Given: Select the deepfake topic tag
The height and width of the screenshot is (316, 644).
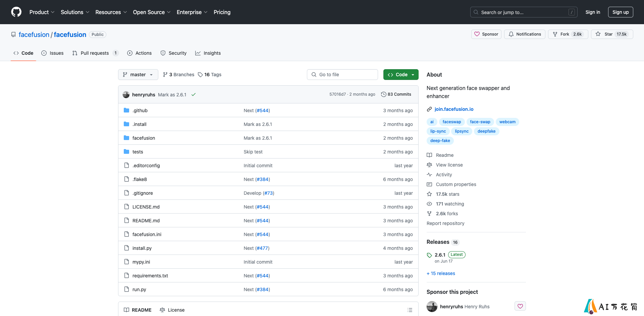Looking at the screenshot, I should tap(486, 131).
